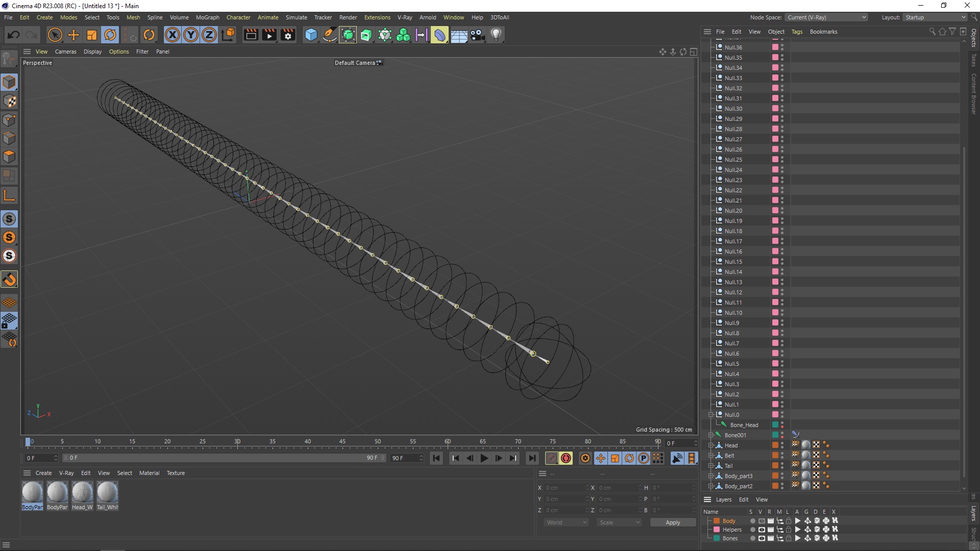Step to the next frame
The height and width of the screenshot is (551, 980).
click(x=499, y=458)
